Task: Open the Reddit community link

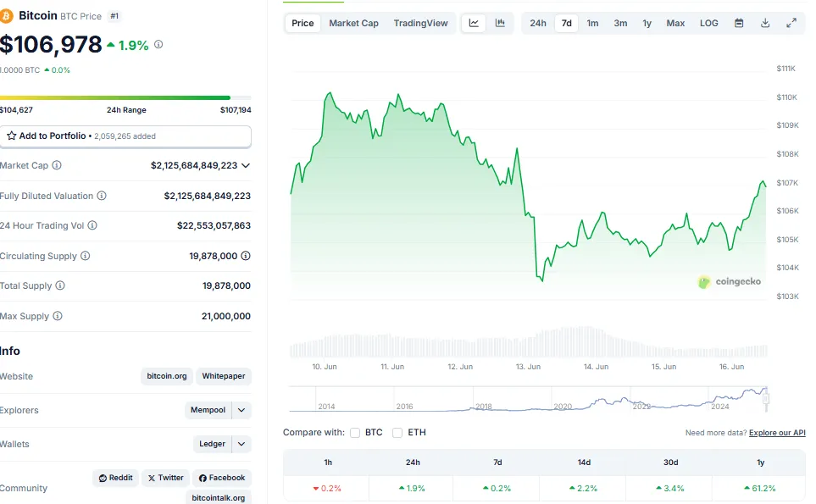Action: click(115, 478)
